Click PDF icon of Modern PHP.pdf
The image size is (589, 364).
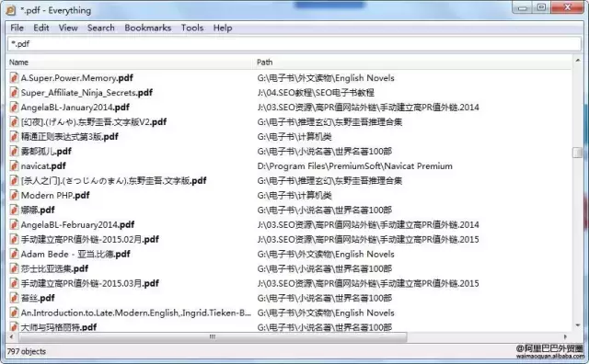pos(14,195)
